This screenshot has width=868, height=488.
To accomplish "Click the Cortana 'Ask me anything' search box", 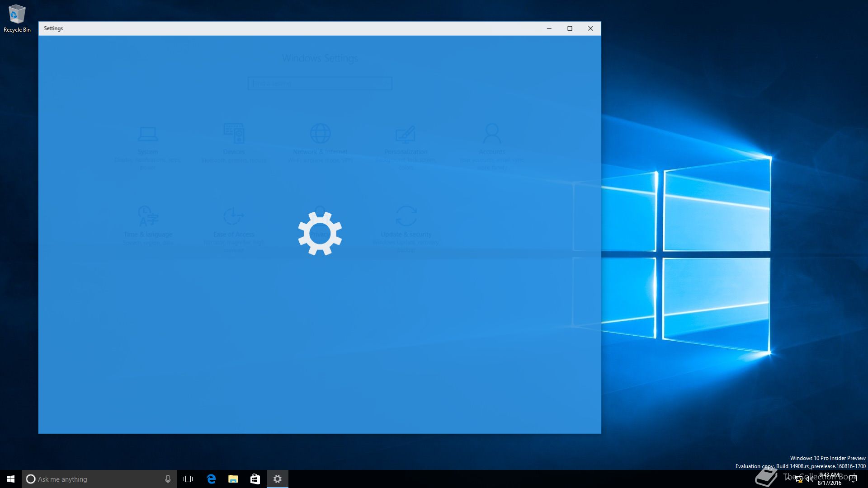I will (x=99, y=479).
